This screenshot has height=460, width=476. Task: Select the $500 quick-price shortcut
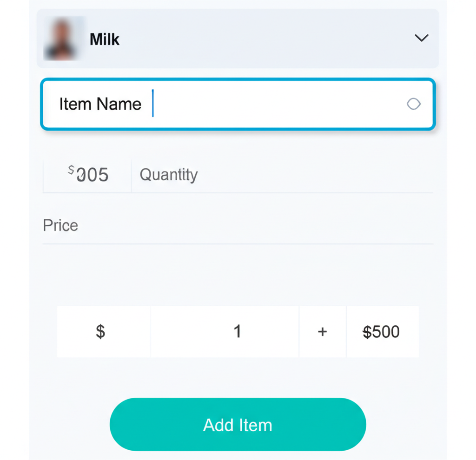coord(382,331)
